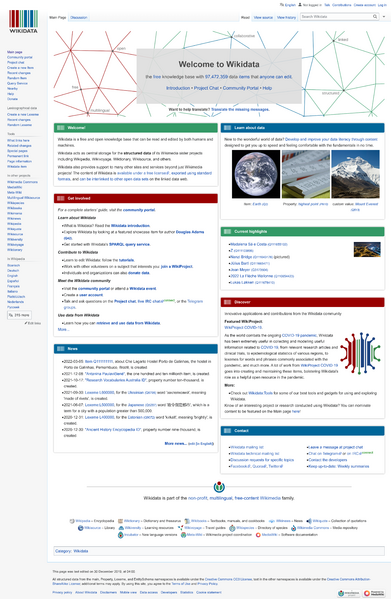Open Develop and improve your data literacy link
Image resolution: width=391 pixels, height=599 pixels.
click(331, 139)
